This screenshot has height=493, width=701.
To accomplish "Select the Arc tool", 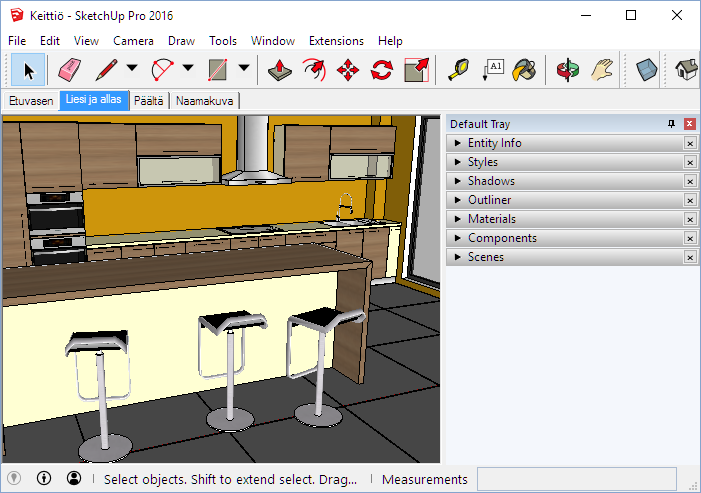I will [162, 70].
